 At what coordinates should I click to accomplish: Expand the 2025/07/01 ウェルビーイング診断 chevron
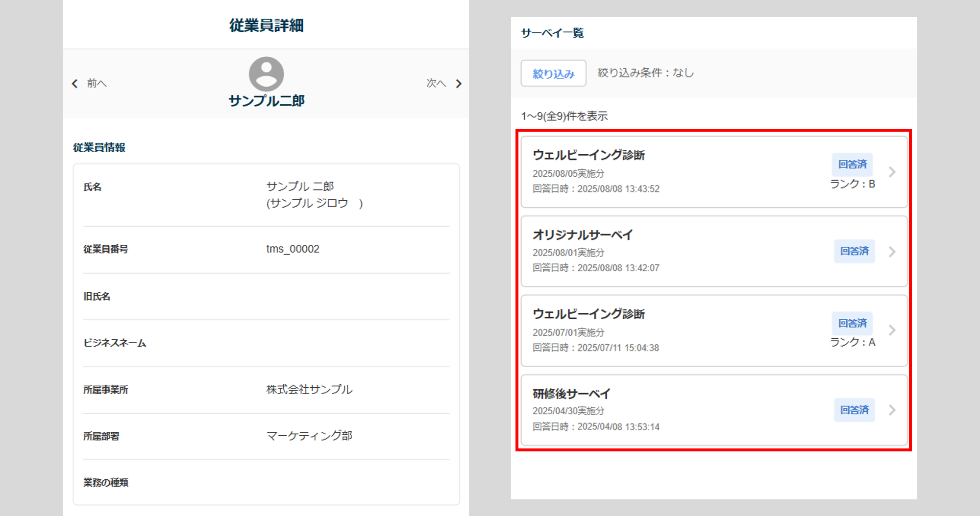892,330
